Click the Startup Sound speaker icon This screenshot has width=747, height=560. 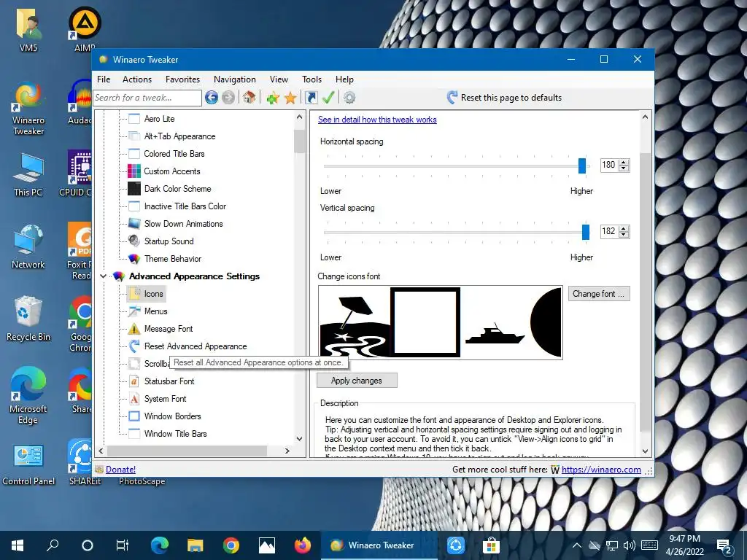tap(134, 241)
